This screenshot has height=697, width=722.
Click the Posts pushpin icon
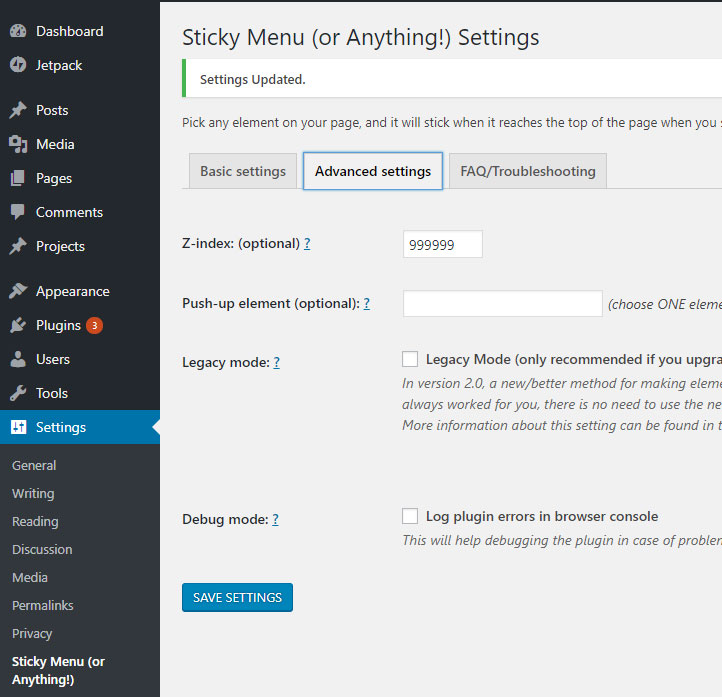tap(18, 110)
